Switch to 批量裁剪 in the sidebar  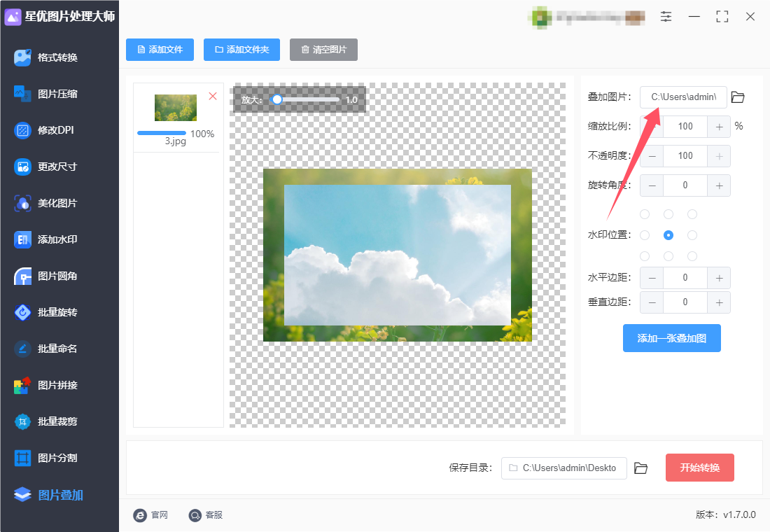pos(46,421)
